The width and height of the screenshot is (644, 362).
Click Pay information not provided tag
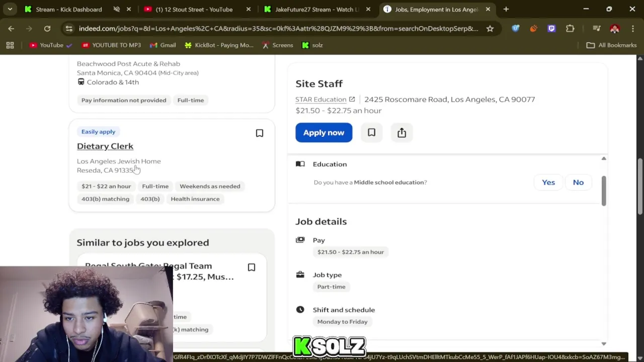coord(124,100)
